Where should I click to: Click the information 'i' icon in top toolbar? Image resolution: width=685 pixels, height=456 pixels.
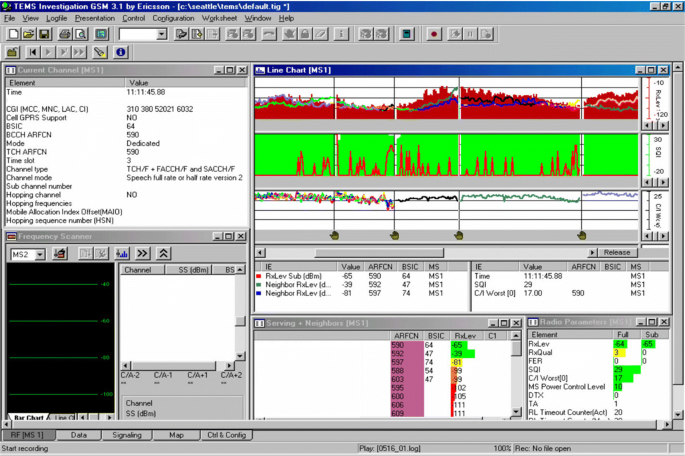coord(341,34)
